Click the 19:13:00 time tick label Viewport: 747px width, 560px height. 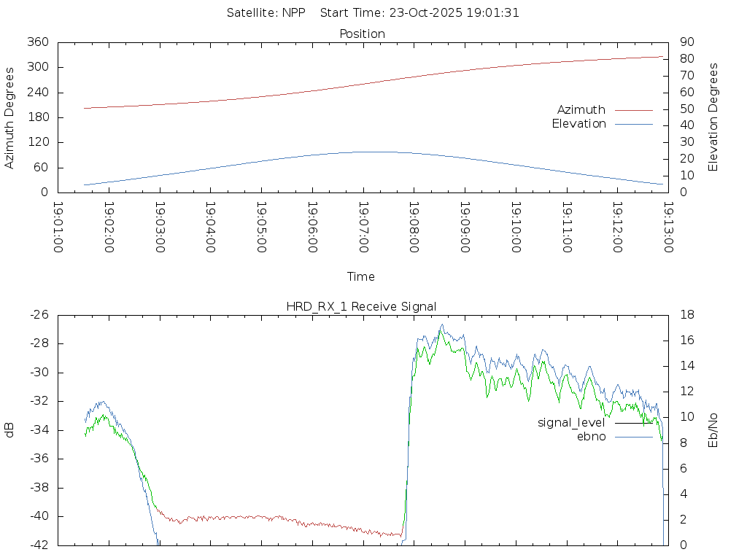(x=668, y=227)
